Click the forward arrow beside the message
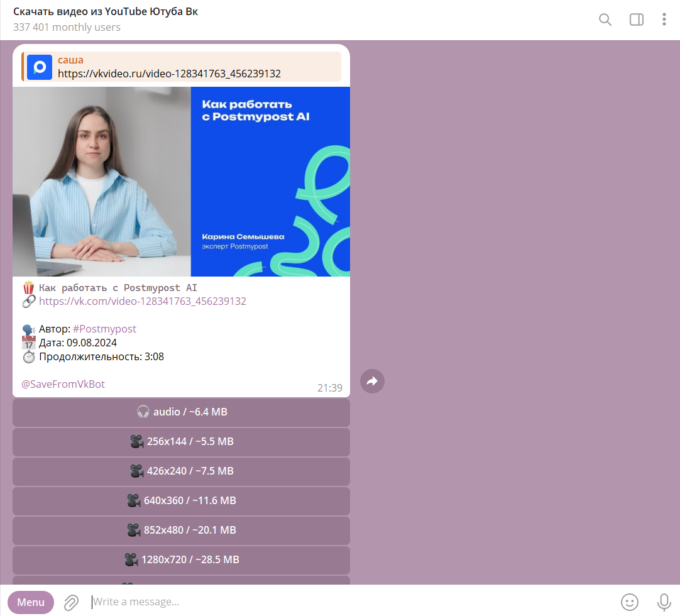 click(x=372, y=382)
